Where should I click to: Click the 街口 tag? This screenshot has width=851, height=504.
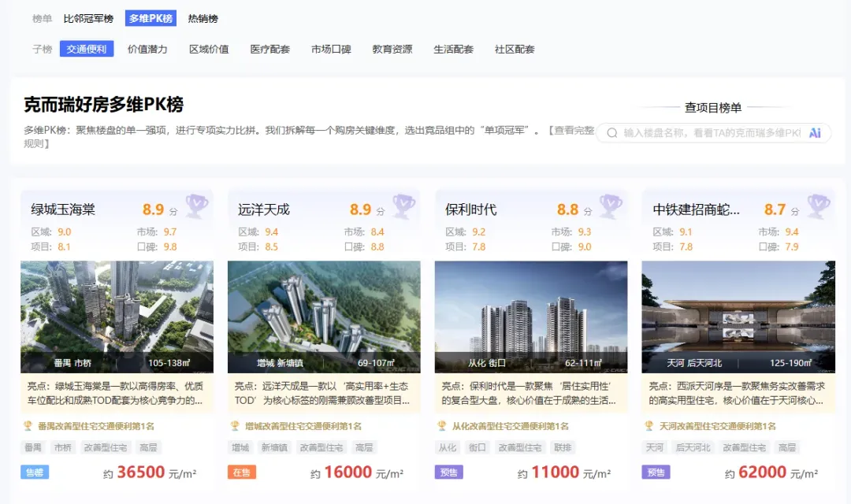pos(477,447)
